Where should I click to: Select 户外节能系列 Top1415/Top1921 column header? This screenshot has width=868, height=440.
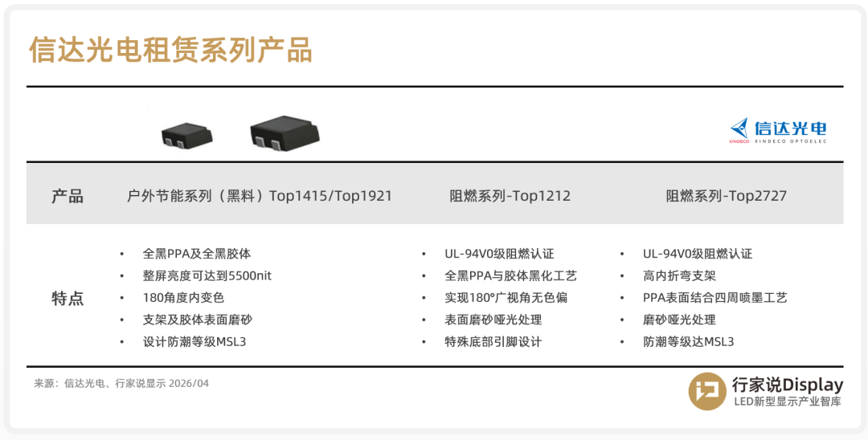click(260, 196)
